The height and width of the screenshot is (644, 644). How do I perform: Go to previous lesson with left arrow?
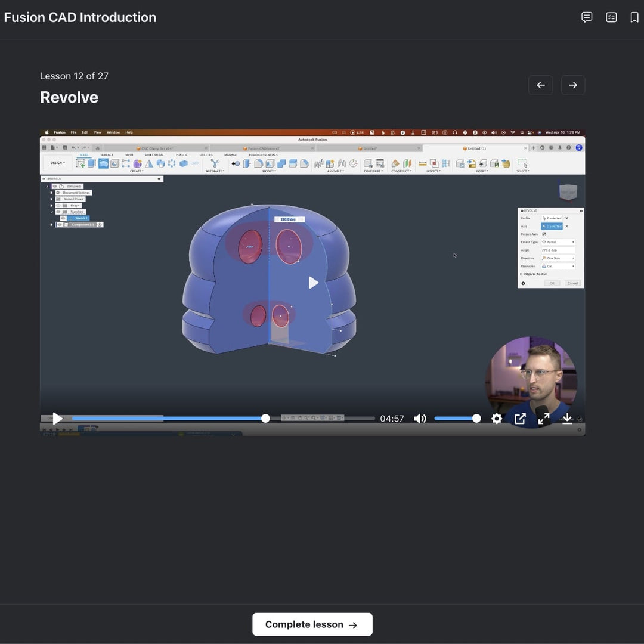(540, 85)
